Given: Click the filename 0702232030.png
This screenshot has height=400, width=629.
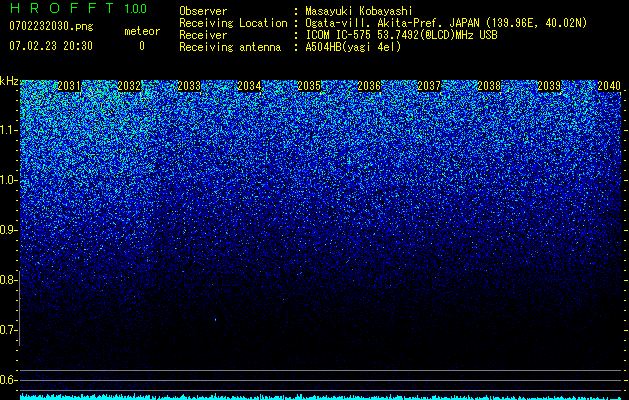Looking at the screenshot, I should [x=51, y=26].
